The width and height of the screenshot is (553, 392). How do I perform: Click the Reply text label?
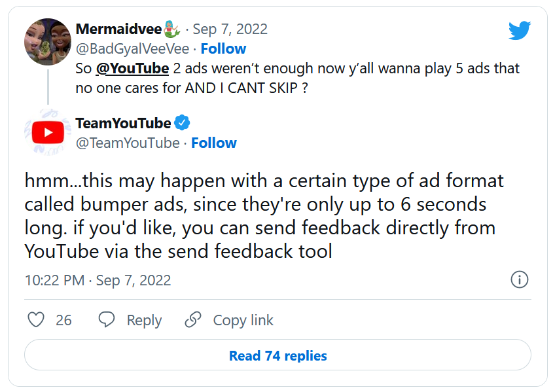click(144, 320)
